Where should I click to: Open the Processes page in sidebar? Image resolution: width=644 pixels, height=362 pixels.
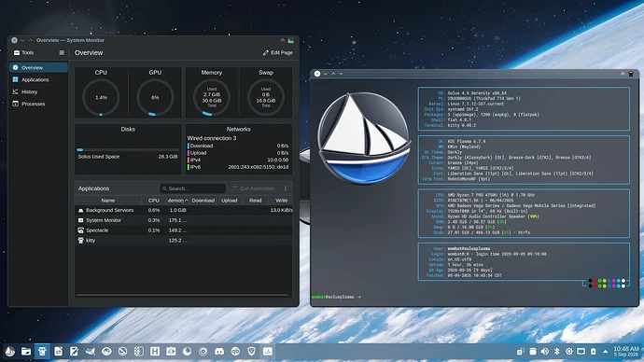38,104
